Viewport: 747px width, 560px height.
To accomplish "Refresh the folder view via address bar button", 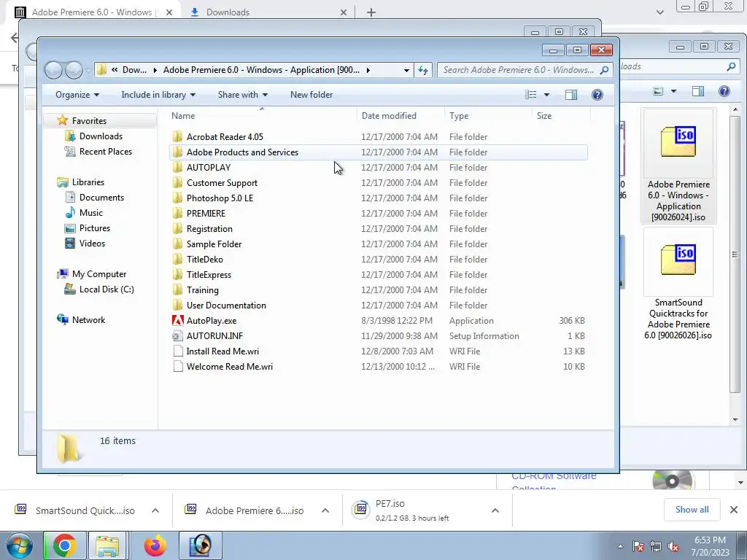I will [x=423, y=70].
